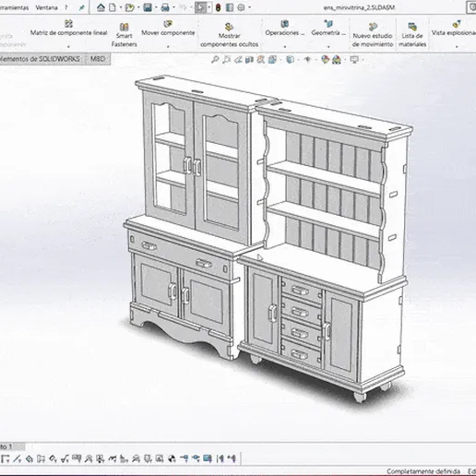
Task: Click surface finish checkmark icon in bottom toolbar
Action: [x=65, y=459]
